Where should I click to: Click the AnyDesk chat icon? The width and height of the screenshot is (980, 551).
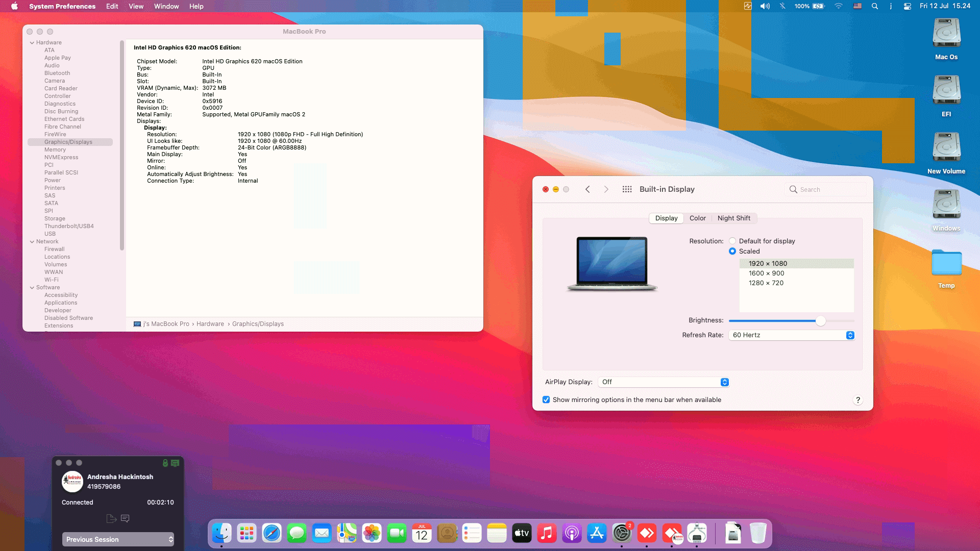[x=125, y=518]
